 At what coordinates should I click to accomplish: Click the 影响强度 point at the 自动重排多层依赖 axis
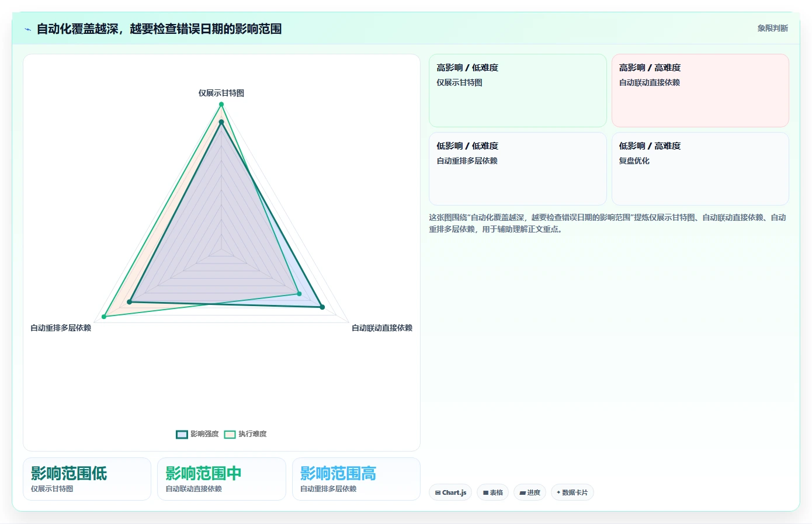click(130, 302)
